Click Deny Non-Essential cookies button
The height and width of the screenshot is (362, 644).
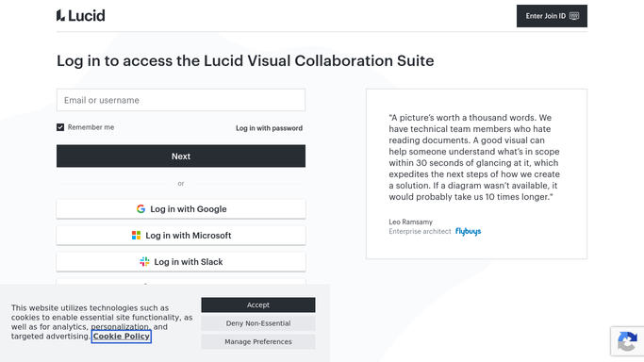[x=258, y=323]
